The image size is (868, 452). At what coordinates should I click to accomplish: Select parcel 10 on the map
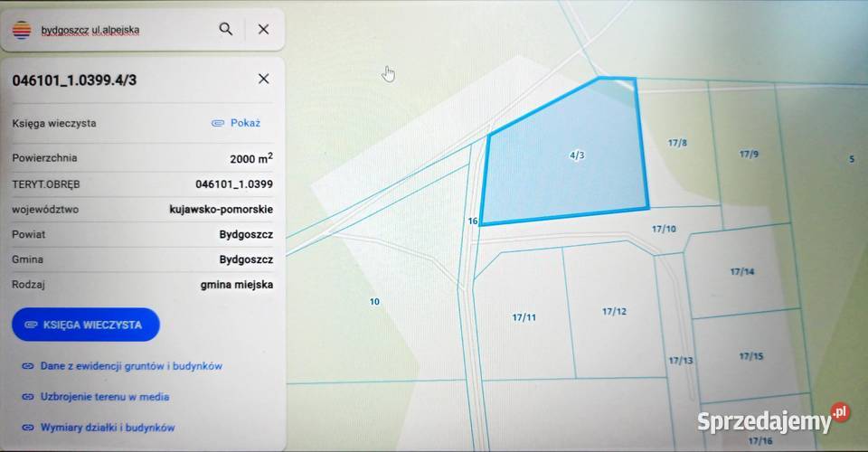[x=374, y=302]
